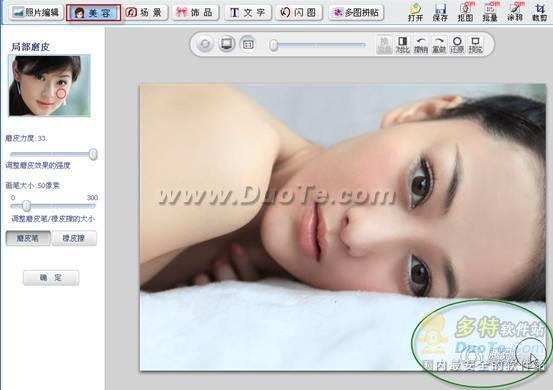This screenshot has height=390, width=553.
Task: Select the 裁剪 crop tool
Action: [x=540, y=12]
